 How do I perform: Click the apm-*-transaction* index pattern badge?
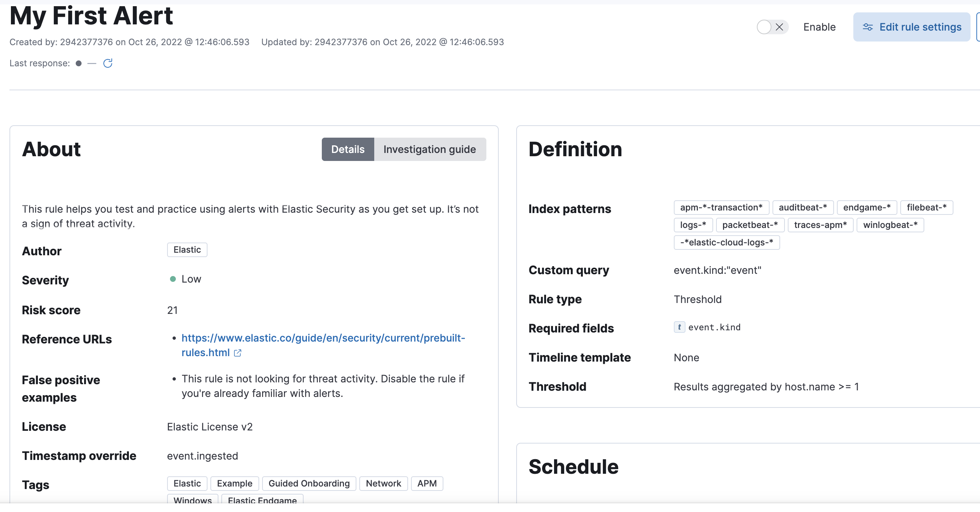721,208
